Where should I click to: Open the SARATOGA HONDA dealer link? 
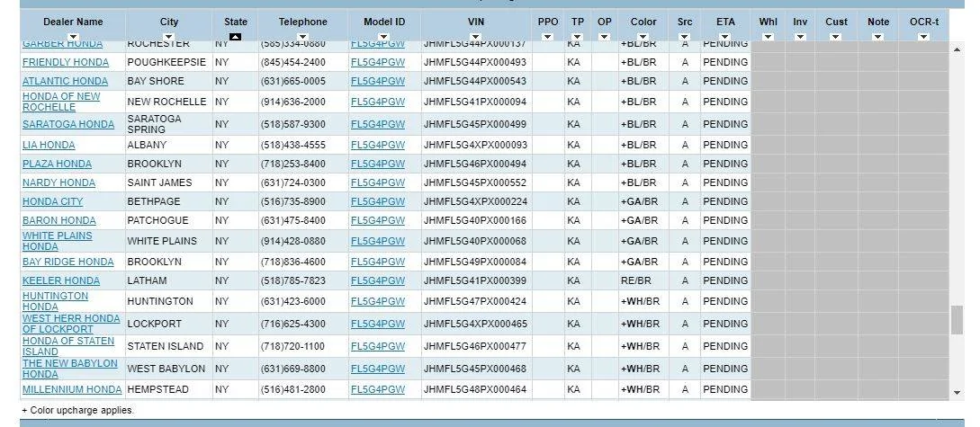(68, 124)
